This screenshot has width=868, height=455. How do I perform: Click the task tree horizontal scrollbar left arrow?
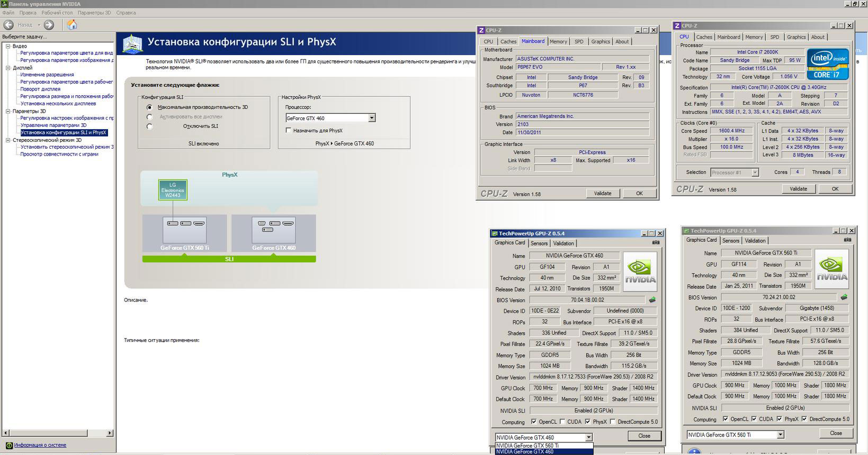5,433
